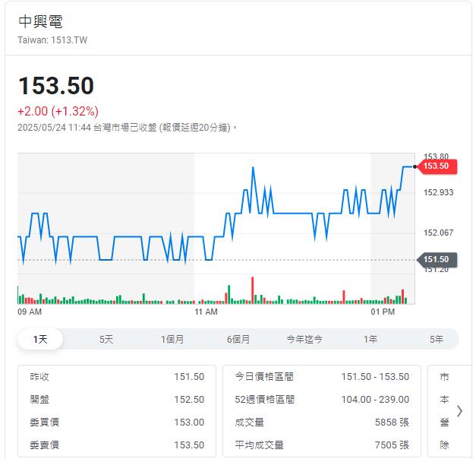
Task: Click the 今日價格區間 151.50 - 153.50 value
Action: tap(375, 377)
